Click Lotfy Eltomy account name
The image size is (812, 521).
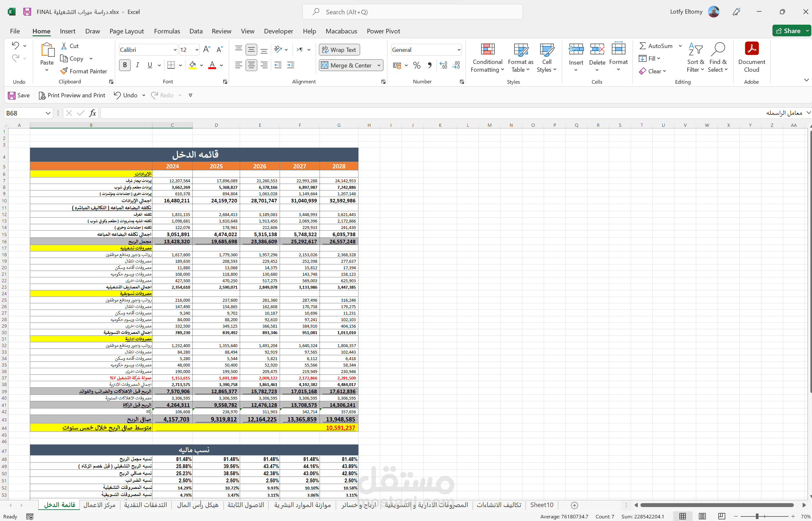coord(686,12)
